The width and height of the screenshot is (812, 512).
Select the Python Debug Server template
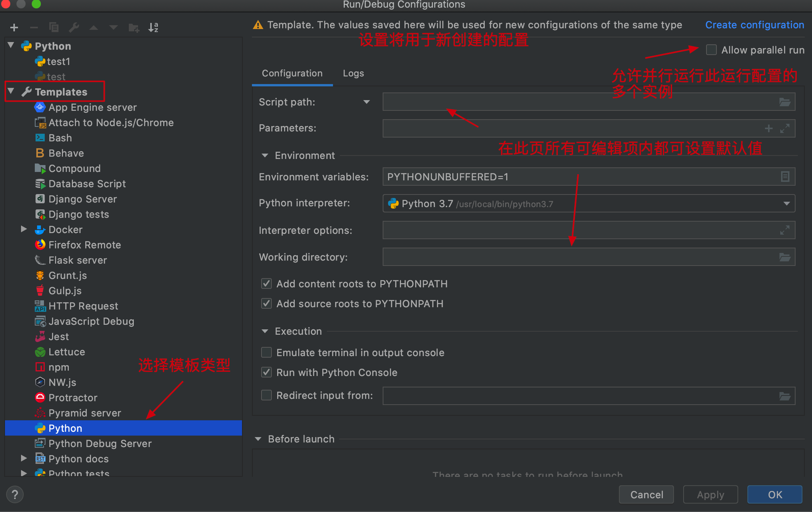(93, 444)
